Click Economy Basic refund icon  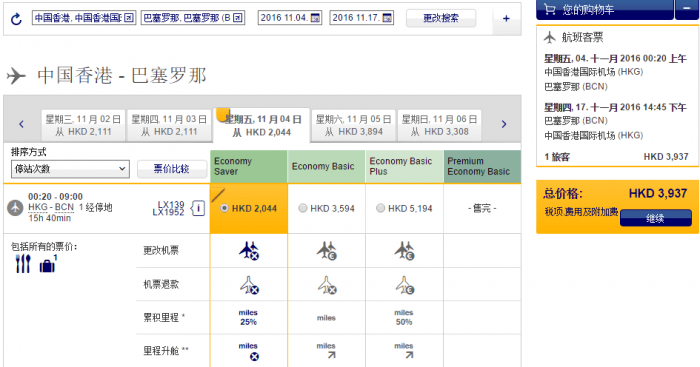pos(327,285)
